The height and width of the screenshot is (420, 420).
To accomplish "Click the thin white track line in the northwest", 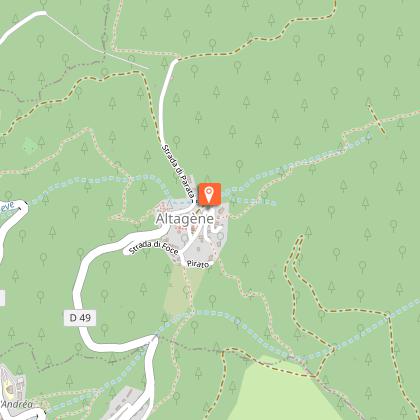I will click(x=97, y=41).
